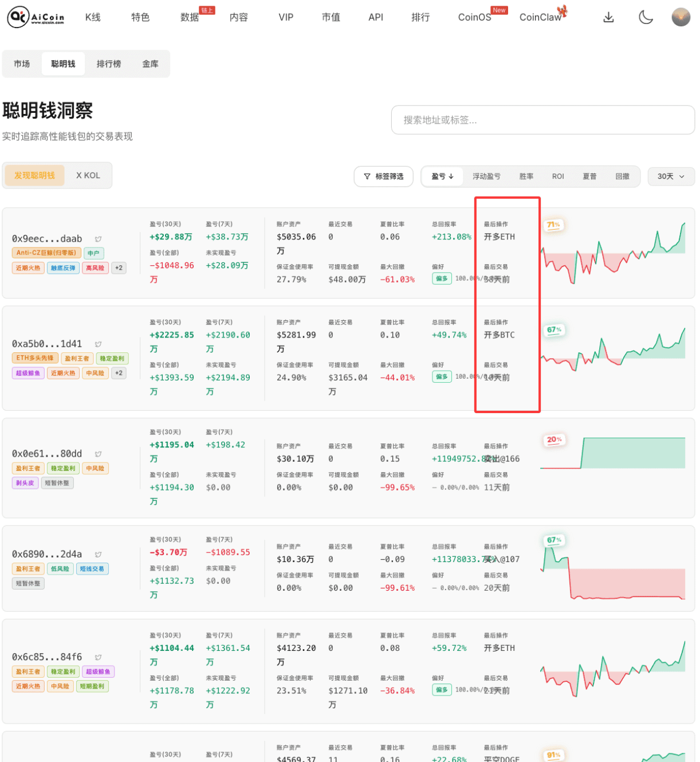Viewport: 700px width, 762px height.
Task: Click the AiCoin logo
Action: [x=36, y=17]
